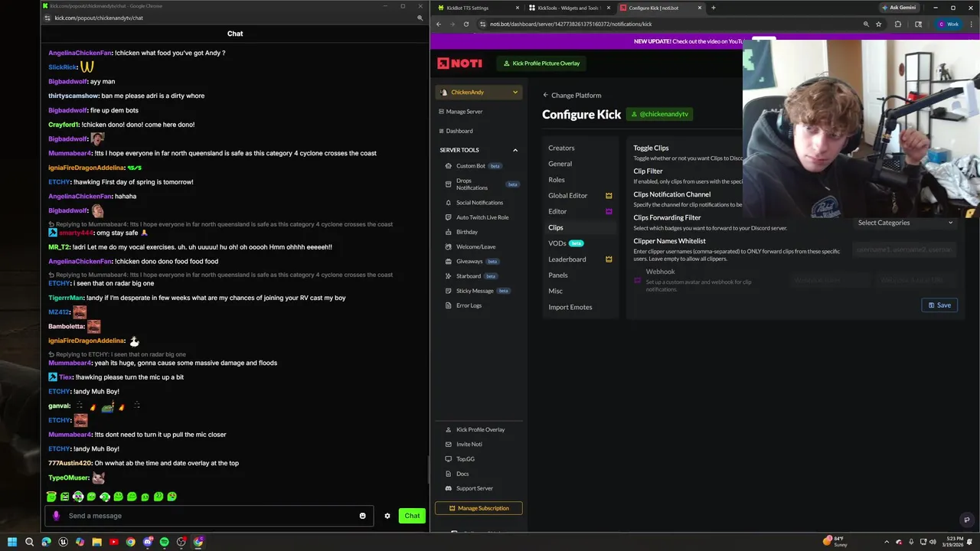Click the Starboard star icon
Screen dimensions: 980x551
449,276
